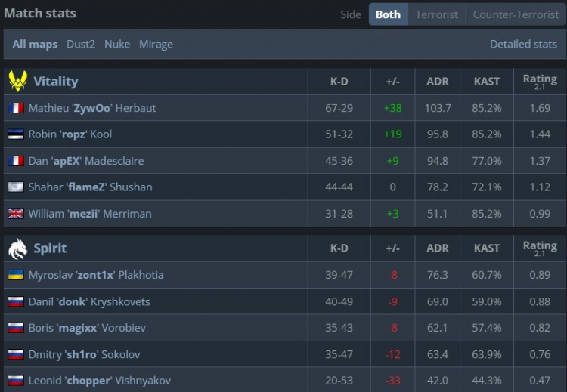
Task: Click the French flag next to ZywOo
Action: (x=15, y=108)
